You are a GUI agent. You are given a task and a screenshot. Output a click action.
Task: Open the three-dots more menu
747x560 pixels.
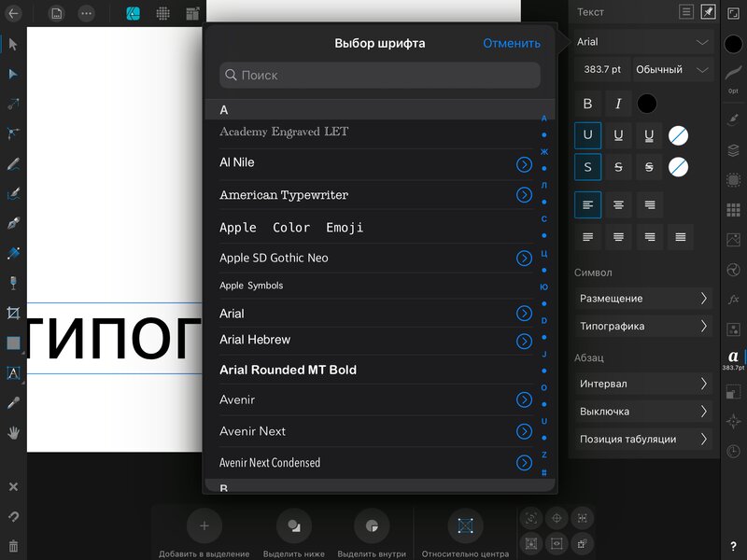click(86, 13)
